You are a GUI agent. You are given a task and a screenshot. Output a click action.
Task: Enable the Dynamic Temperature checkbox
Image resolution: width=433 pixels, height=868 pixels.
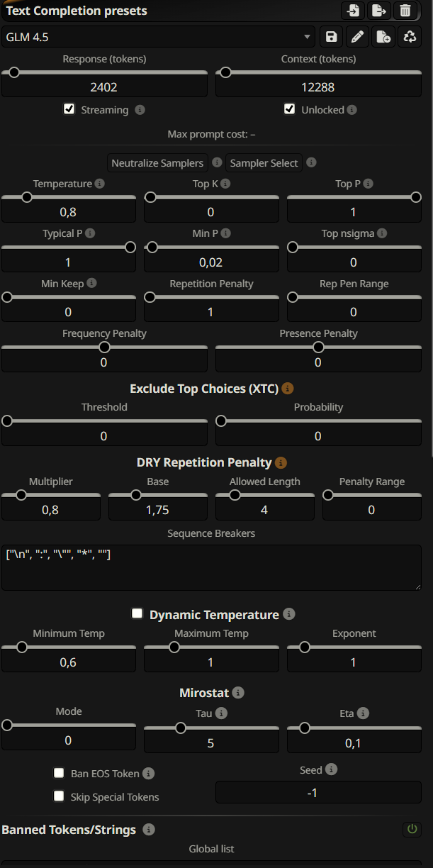tap(137, 614)
